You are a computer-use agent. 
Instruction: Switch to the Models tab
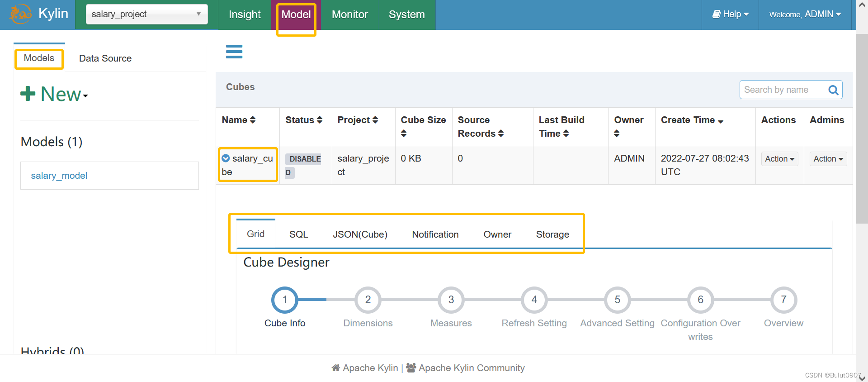pos(39,58)
